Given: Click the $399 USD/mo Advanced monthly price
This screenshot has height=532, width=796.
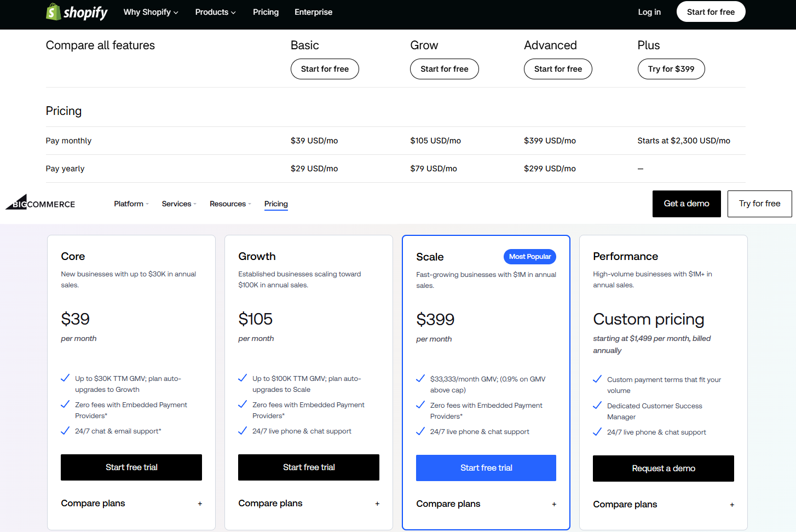Looking at the screenshot, I should (x=550, y=141).
